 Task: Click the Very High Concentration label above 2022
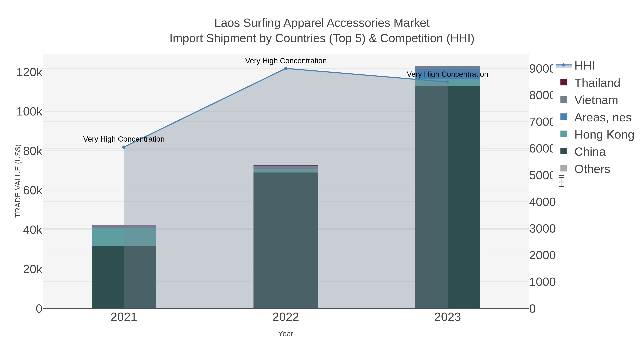click(x=286, y=61)
